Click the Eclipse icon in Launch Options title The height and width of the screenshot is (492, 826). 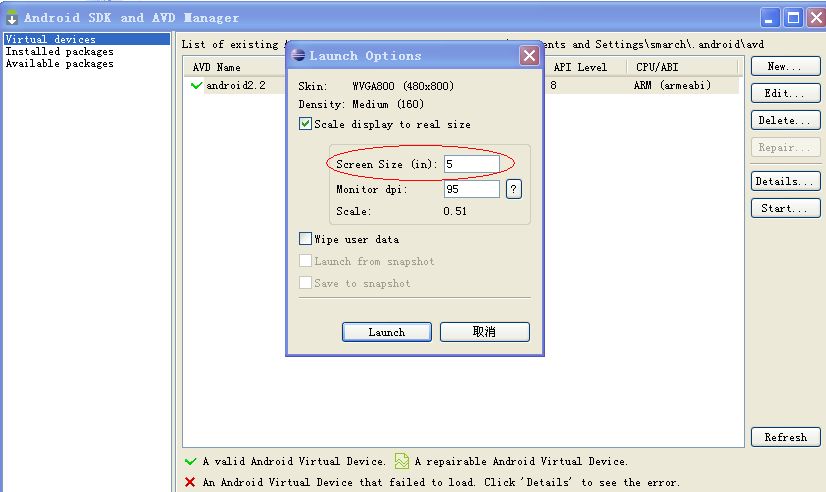298,55
